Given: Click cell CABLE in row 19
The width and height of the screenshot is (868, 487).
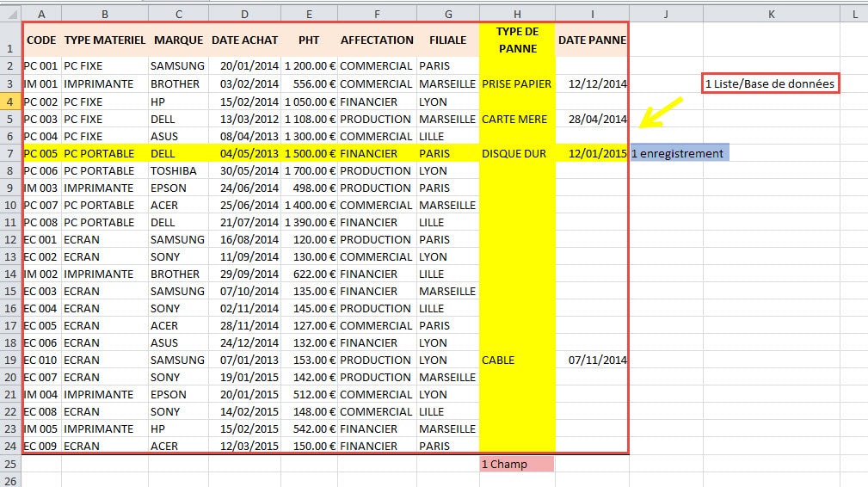Looking at the screenshot, I should click(517, 360).
